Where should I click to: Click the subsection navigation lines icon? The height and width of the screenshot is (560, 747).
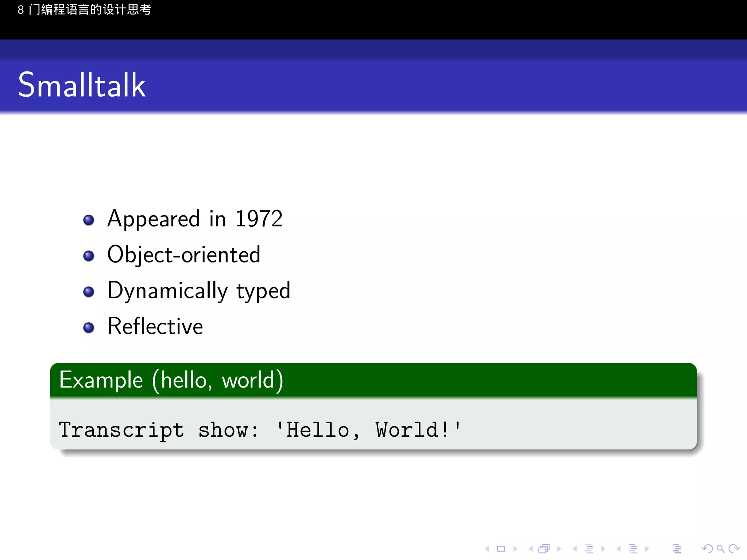pos(589,549)
